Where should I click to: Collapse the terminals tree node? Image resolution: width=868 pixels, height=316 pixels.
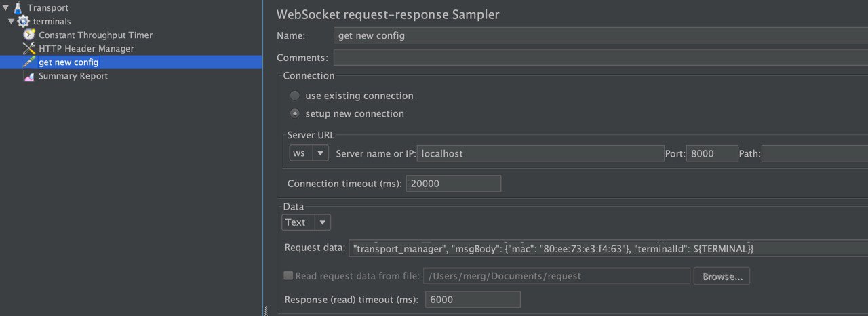12,22
